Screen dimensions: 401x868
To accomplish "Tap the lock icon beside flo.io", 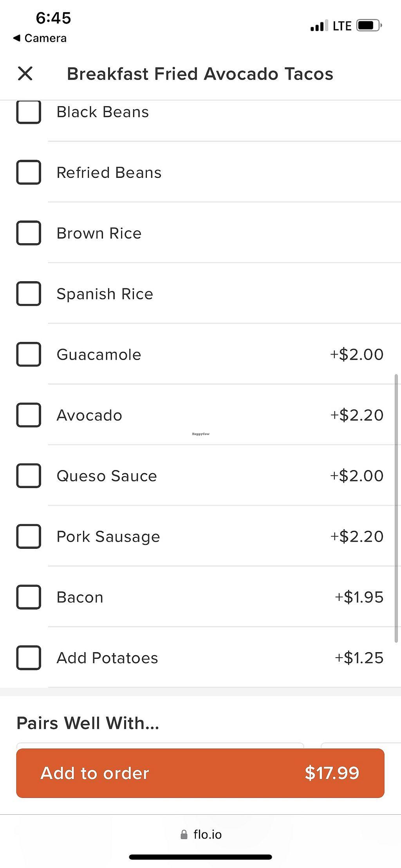I will click(x=184, y=835).
